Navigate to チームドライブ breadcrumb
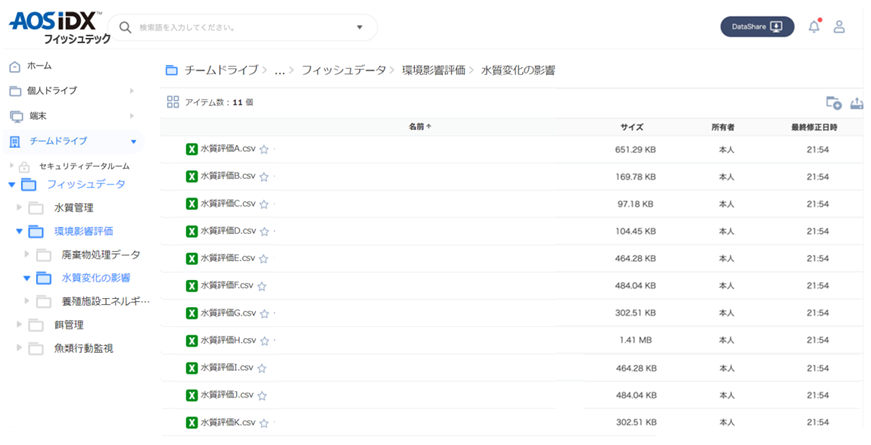 221,70
